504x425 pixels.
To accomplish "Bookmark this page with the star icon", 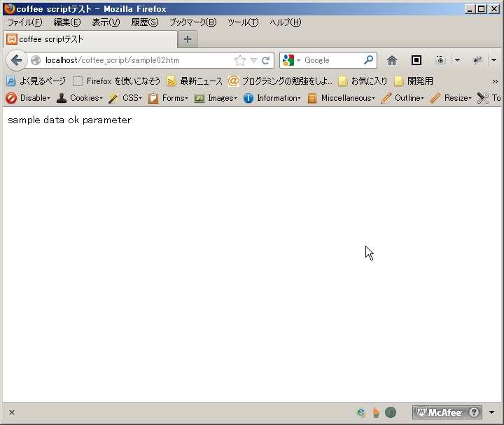I will [240, 60].
